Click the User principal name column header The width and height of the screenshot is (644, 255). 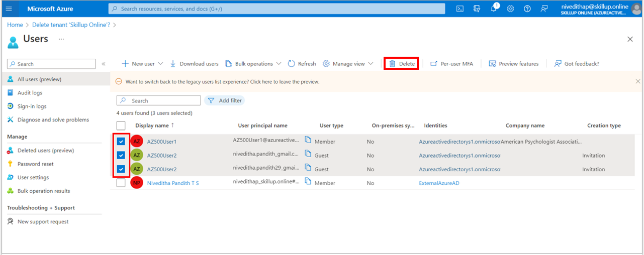pos(263,125)
